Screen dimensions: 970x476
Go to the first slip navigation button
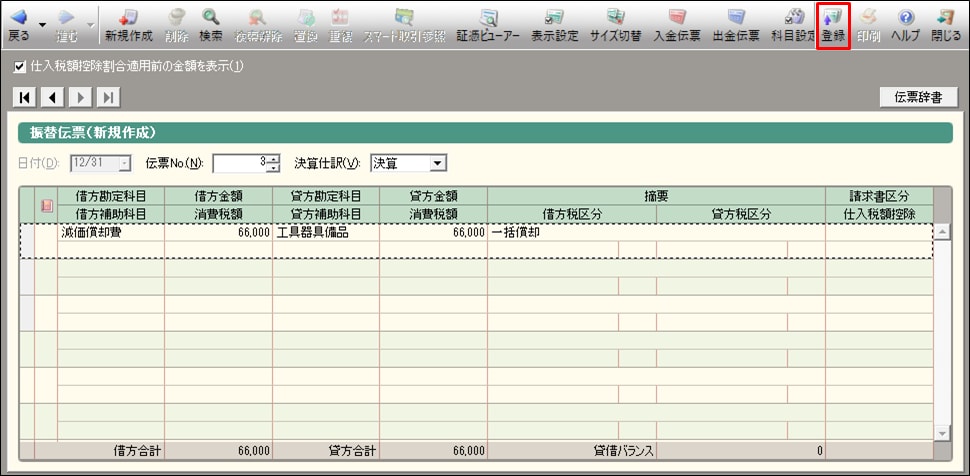click(x=25, y=97)
